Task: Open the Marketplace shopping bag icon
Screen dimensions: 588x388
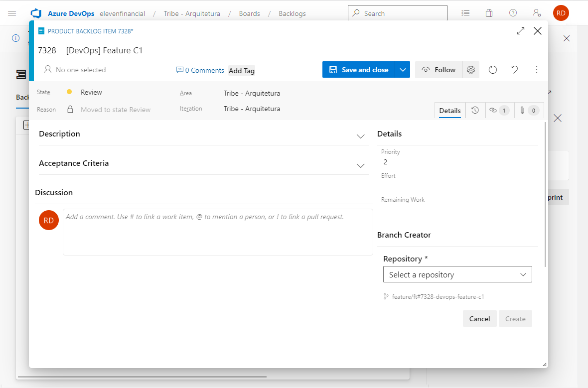Action: 489,13
